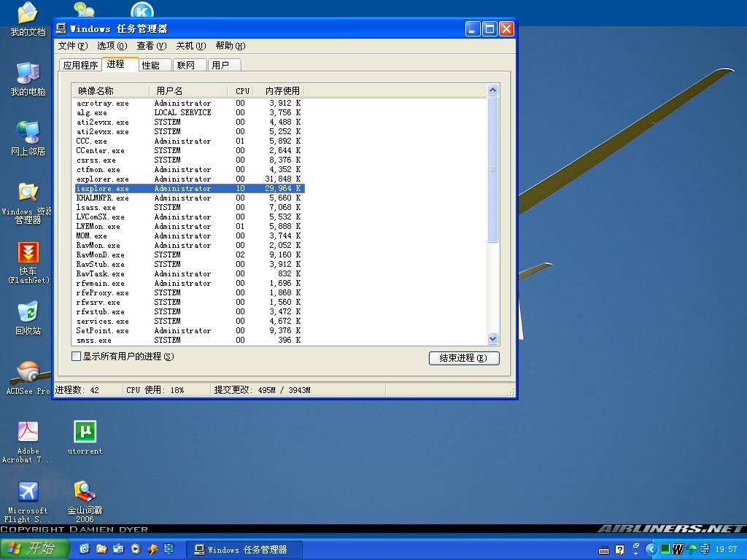Select the KHALMNPR.exe process row
The image size is (747, 560).
pos(190,198)
